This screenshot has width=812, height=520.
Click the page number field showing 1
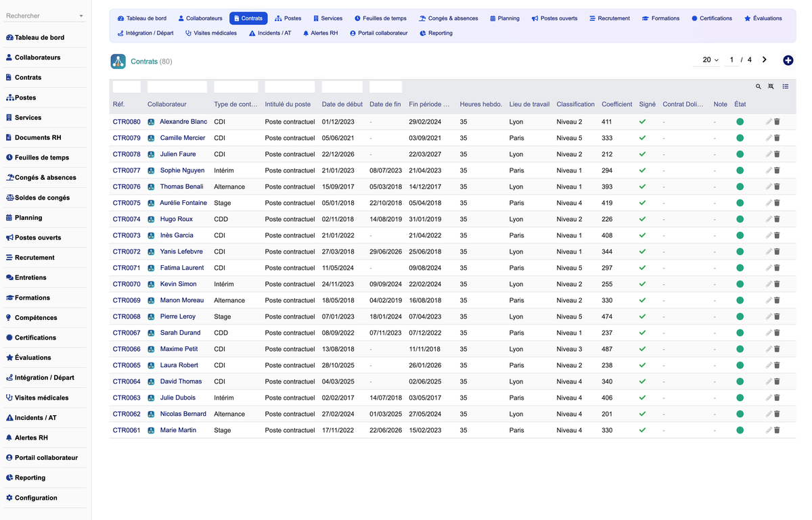pyautogui.click(x=731, y=60)
